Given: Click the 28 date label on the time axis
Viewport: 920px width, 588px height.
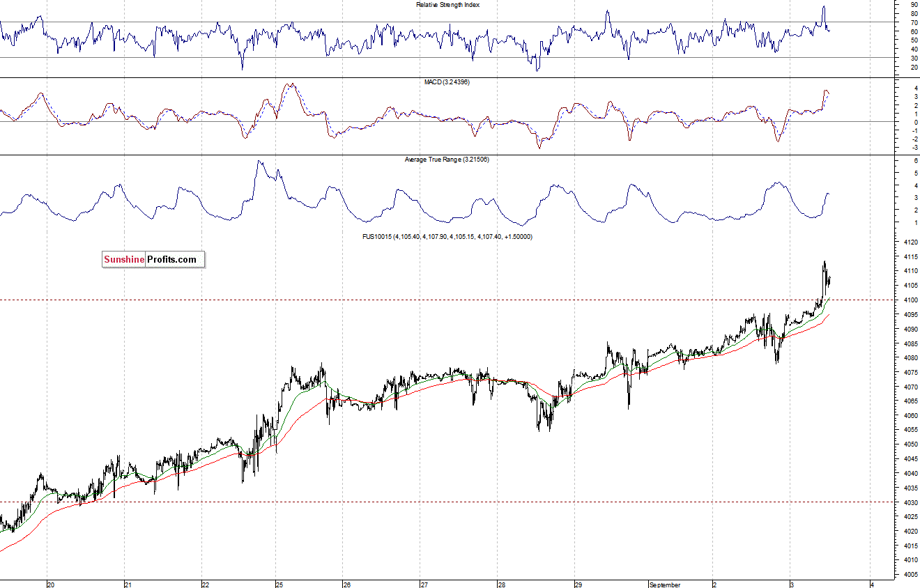Looking at the screenshot, I should point(501,585).
